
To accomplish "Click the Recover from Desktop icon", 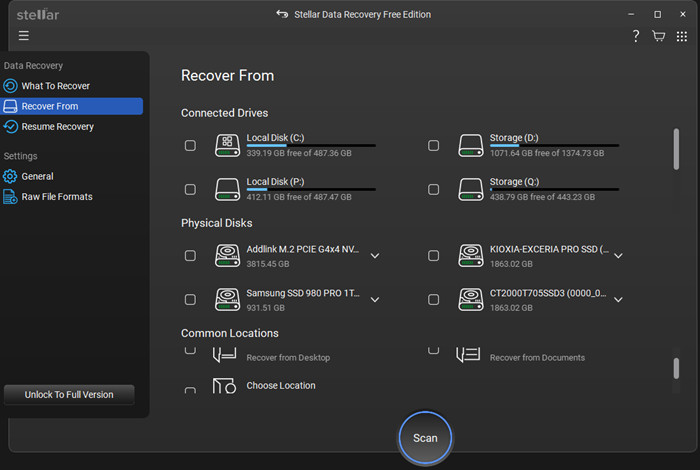I will [x=225, y=355].
